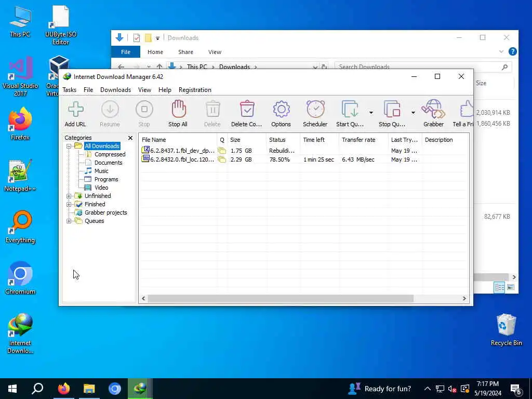Show hidden system tray icons chevron

428,389
